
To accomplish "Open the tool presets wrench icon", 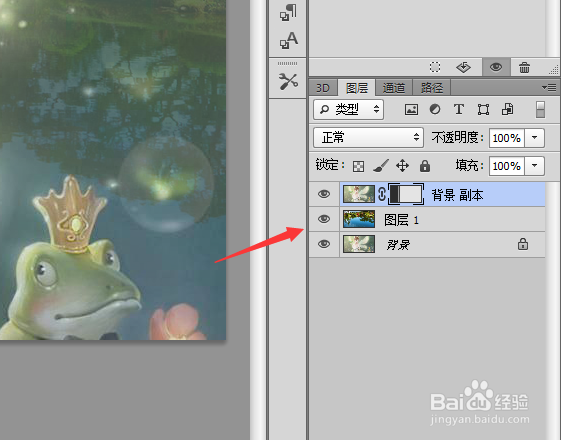I will coord(288,82).
